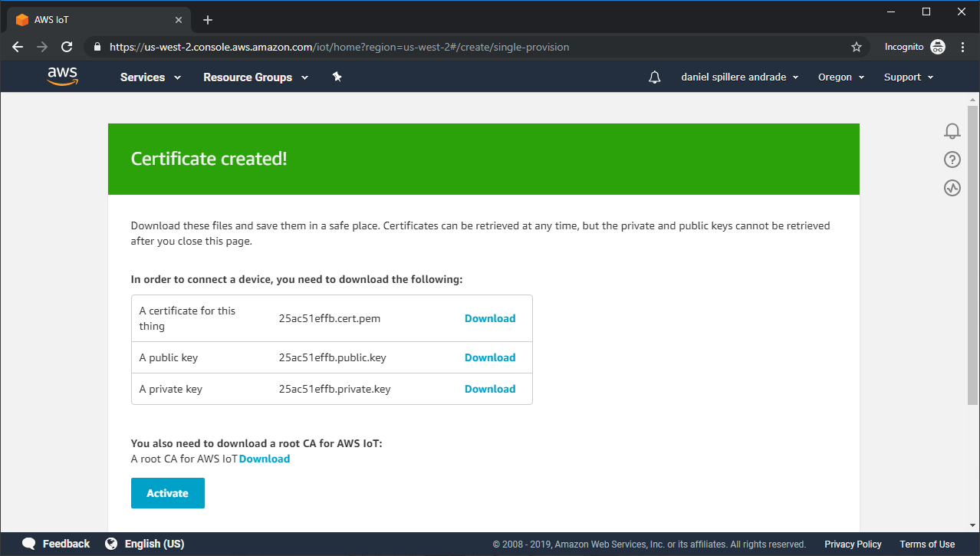
Task: Expand the Services dropdown menu
Action: click(x=150, y=77)
